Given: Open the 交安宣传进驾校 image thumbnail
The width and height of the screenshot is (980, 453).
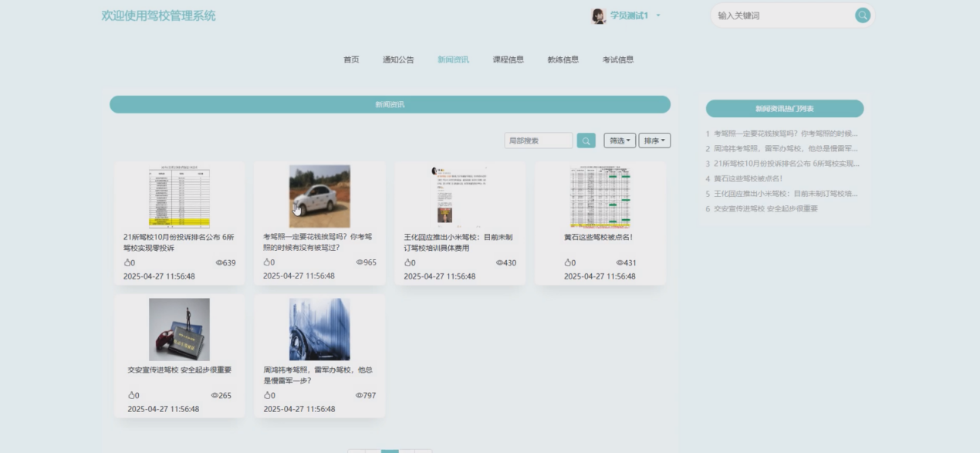Looking at the screenshot, I should [179, 330].
